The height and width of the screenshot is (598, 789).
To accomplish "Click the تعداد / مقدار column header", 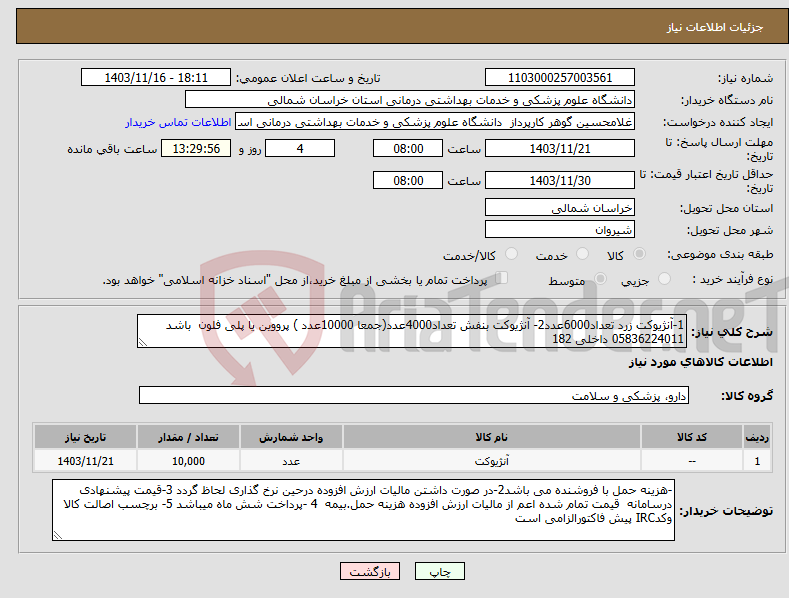I will point(188,437).
